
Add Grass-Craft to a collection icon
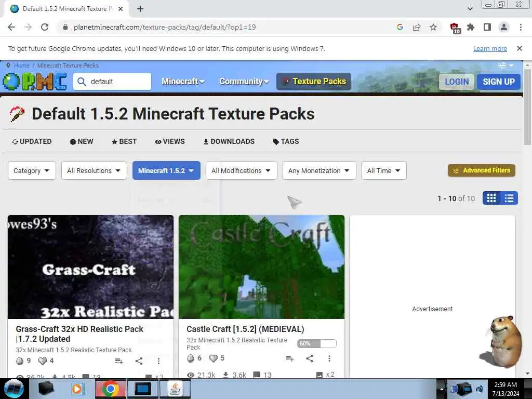(119, 361)
